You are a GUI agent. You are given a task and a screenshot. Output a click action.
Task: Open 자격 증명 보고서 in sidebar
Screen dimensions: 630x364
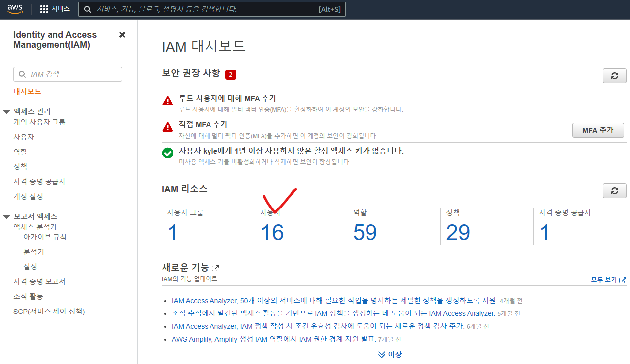[x=40, y=281]
